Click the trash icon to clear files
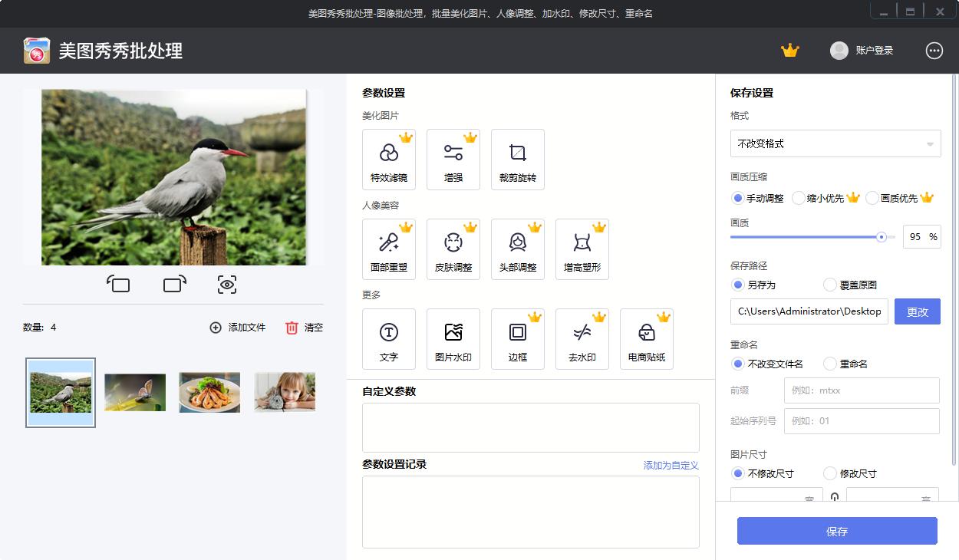Screen dimensions: 959x560 click(x=292, y=328)
